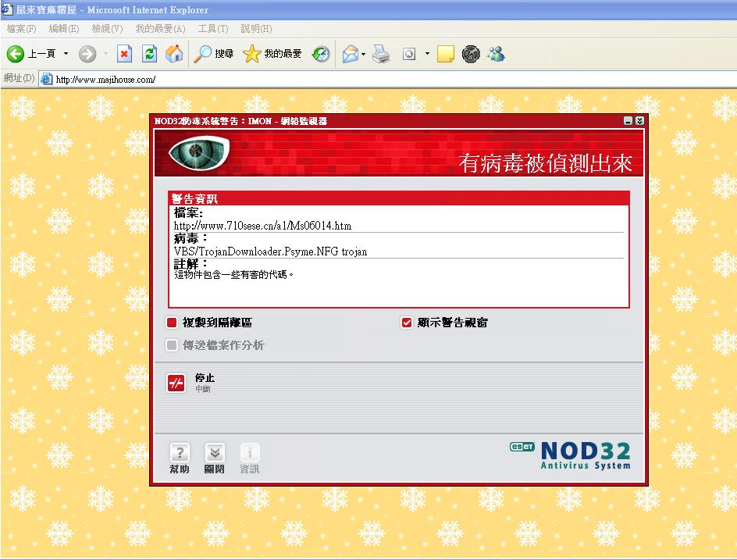This screenshot has width=737, height=560.
Task: Collapse the NOD32 alert with its minimize button
Action: pyautogui.click(x=628, y=121)
